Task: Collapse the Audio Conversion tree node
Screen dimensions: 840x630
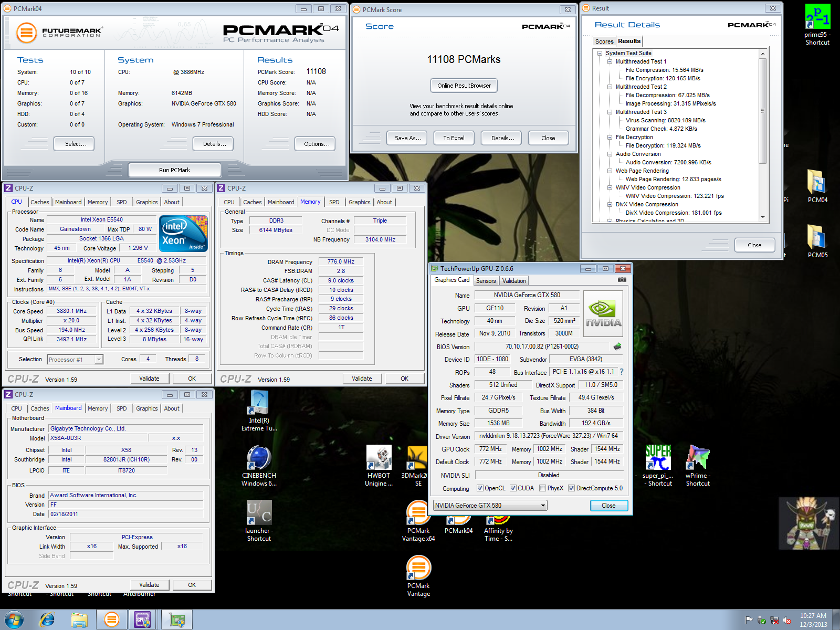Action: click(610, 154)
